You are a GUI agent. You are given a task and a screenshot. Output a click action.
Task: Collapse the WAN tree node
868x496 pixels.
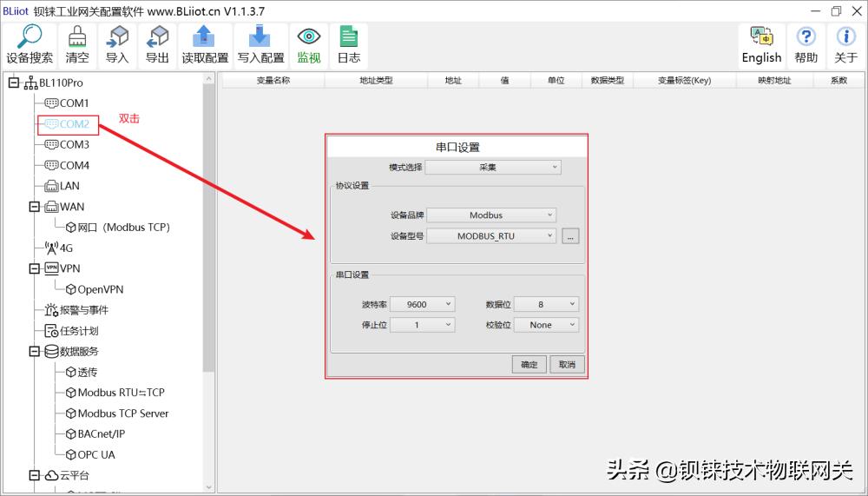tap(35, 207)
